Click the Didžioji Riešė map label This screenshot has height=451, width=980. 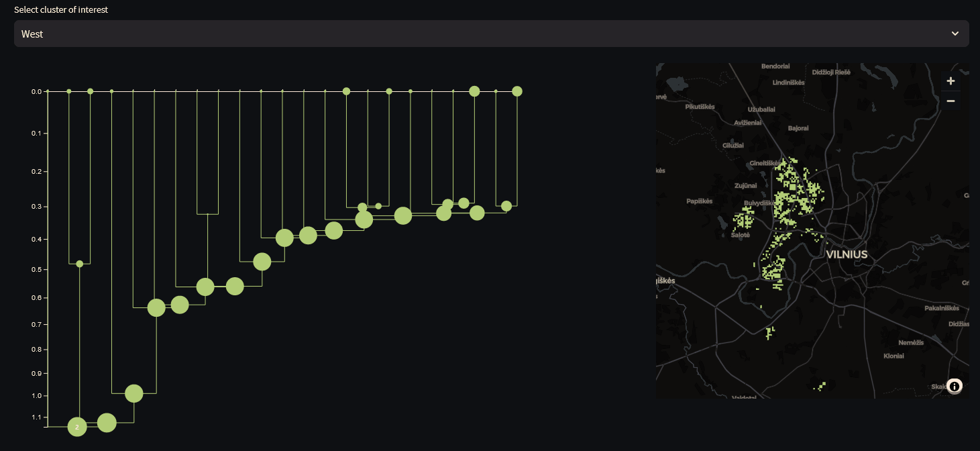831,72
